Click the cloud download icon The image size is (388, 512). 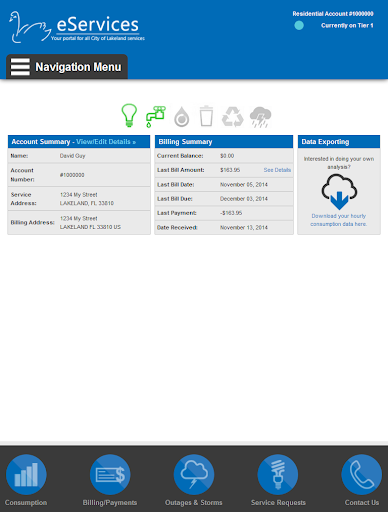pyautogui.click(x=339, y=192)
